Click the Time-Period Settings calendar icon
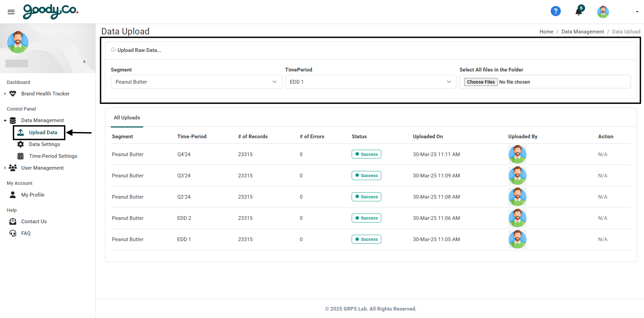This screenshot has width=644, height=318. pos(20,156)
